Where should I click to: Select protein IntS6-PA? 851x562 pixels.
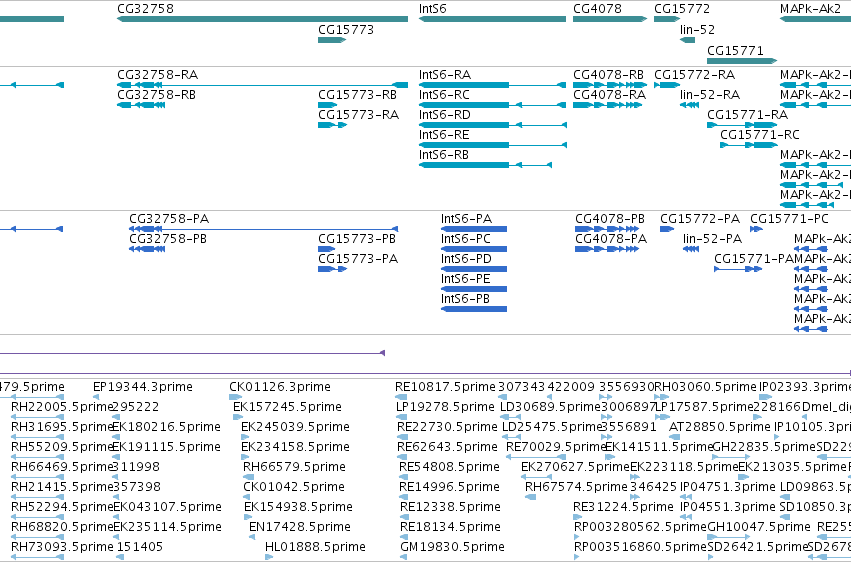pos(474,229)
